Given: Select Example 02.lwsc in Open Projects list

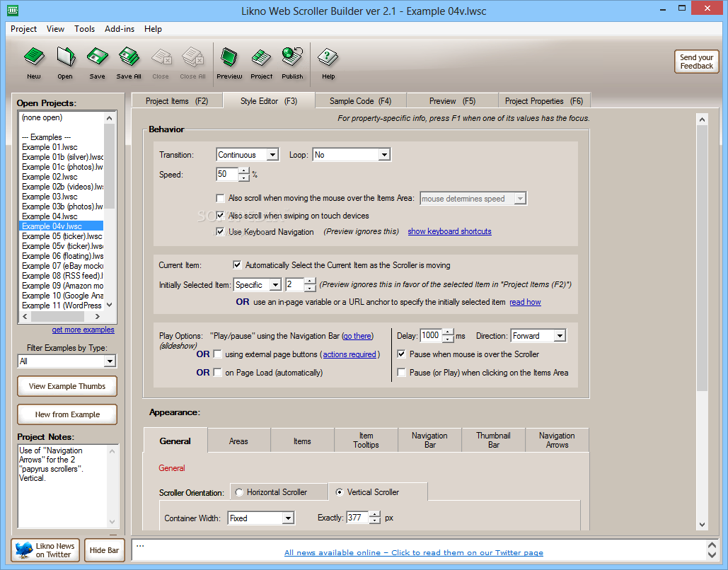Looking at the screenshot, I should pyautogui.click(x=62, y=177).
